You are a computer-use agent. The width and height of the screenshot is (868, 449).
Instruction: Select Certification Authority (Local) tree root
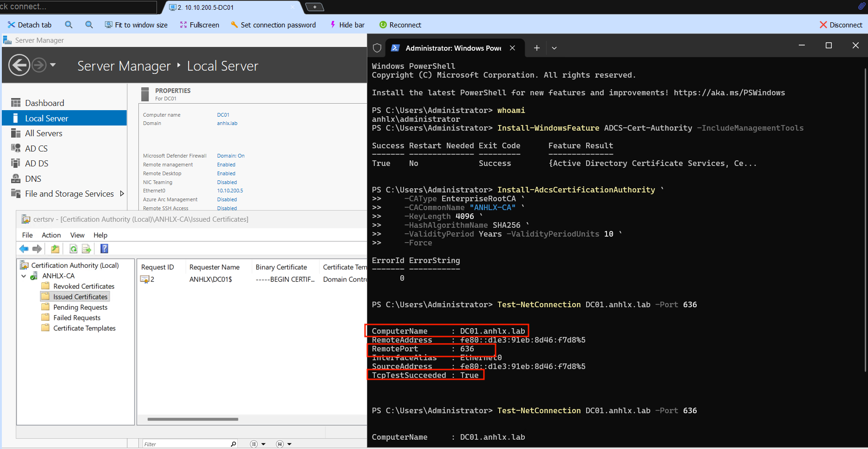75,265
